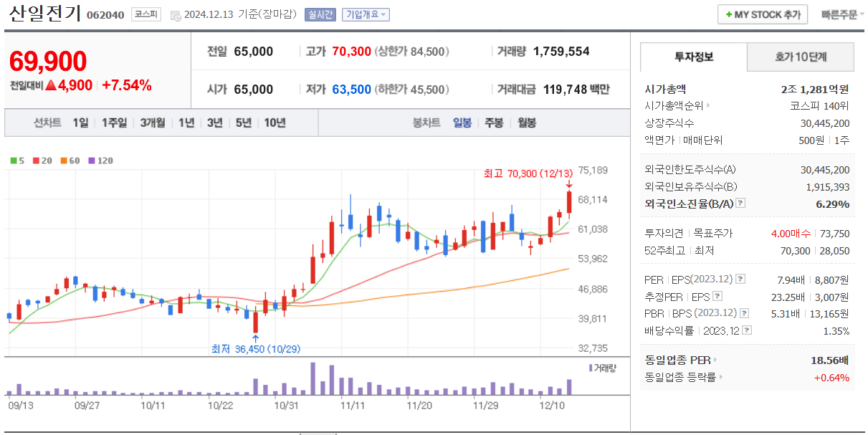The height and width of the screenshot is (435, 868).
Task: Switch to the 투자정보 tab
Action: (694, 57)
